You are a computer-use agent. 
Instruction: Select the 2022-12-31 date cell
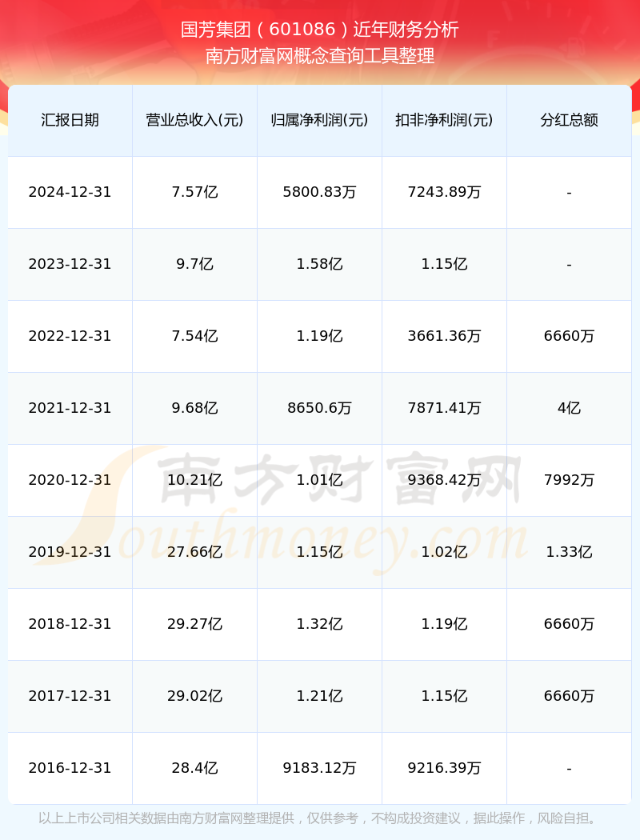click(70, 336)
